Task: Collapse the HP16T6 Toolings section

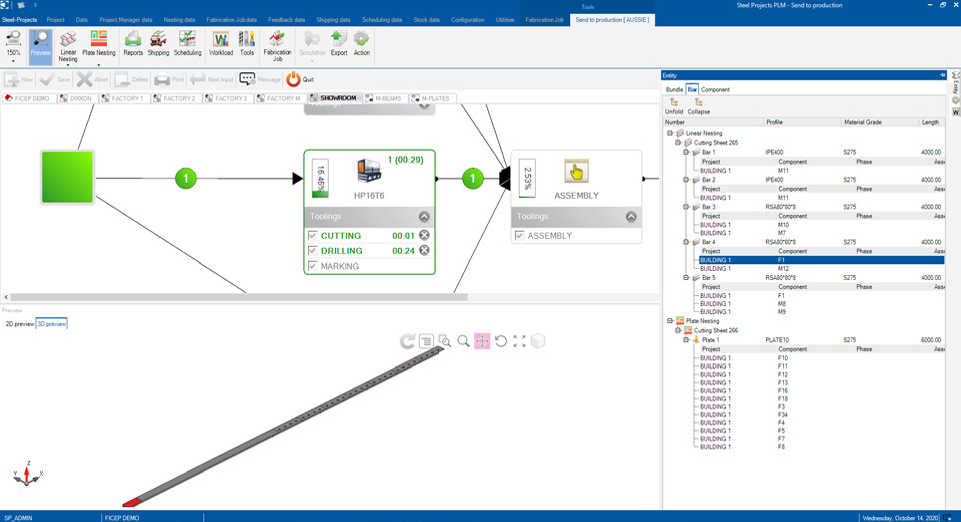Action: click(424, 217)
